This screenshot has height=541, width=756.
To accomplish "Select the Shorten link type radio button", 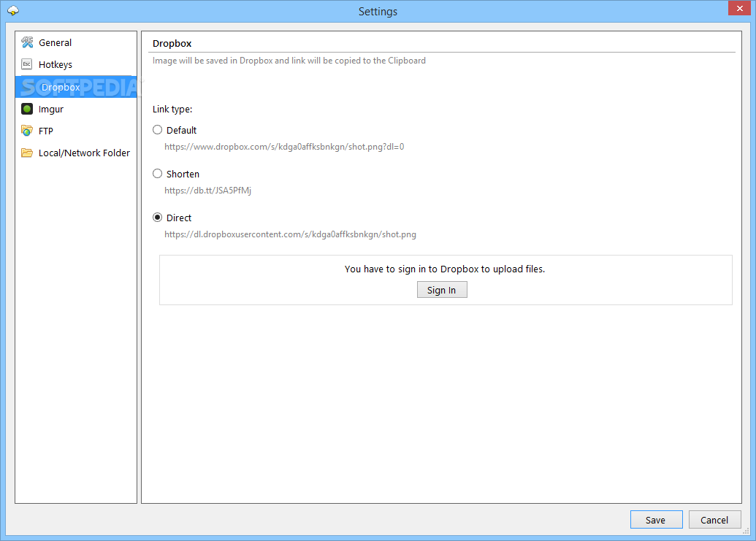I will click(157, 174).
